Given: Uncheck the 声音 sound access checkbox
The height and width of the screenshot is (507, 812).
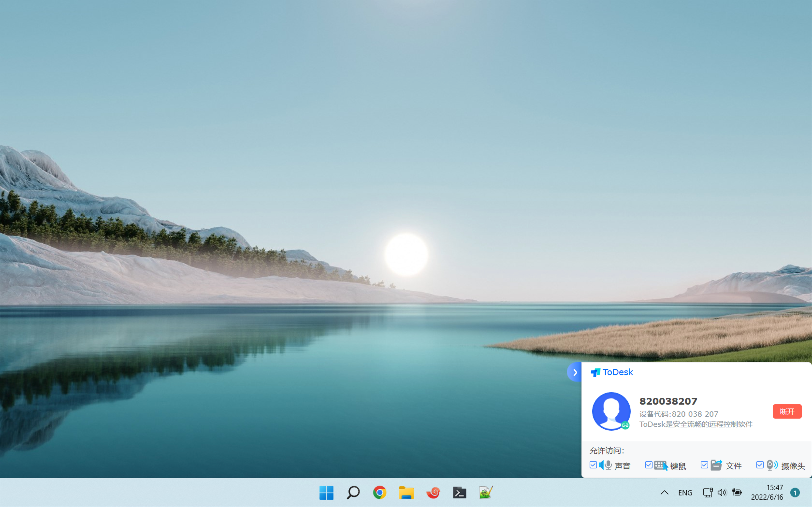Looking at the screenshot, I should [593, 465].
